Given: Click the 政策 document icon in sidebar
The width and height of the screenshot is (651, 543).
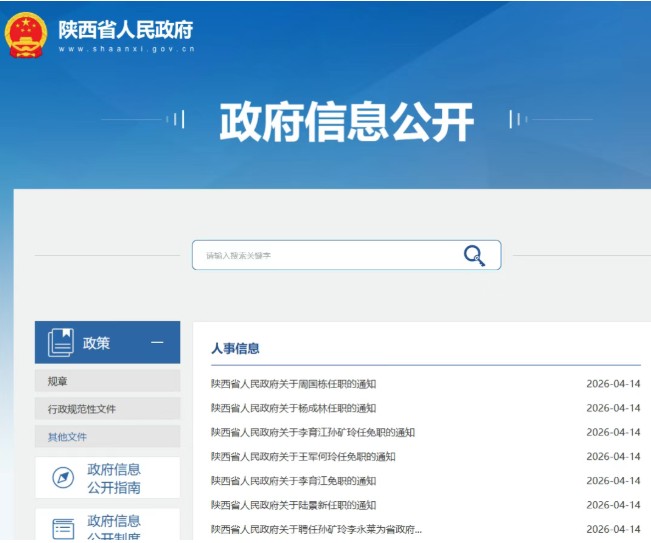Looking at the screenshot, I should (60, 343).
